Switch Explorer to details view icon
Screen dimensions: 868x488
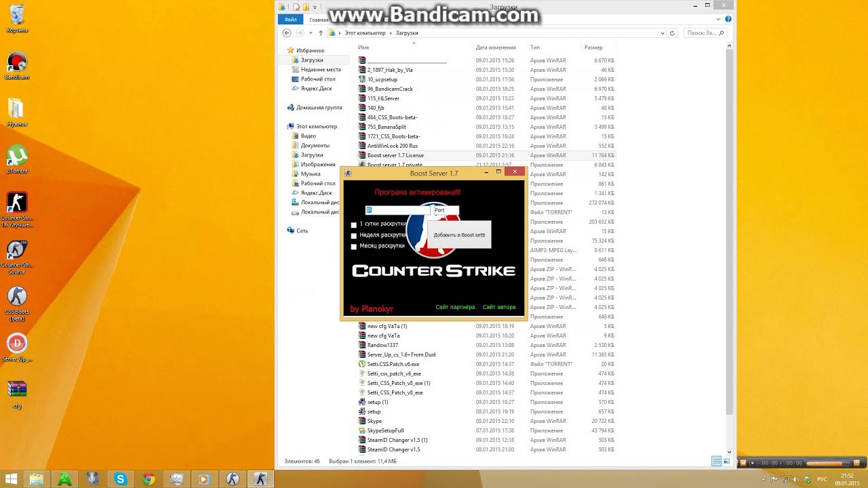(716, 461)
